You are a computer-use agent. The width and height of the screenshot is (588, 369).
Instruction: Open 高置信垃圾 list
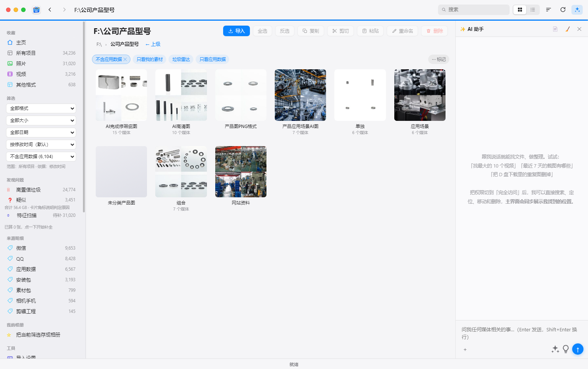coord(41,190)
